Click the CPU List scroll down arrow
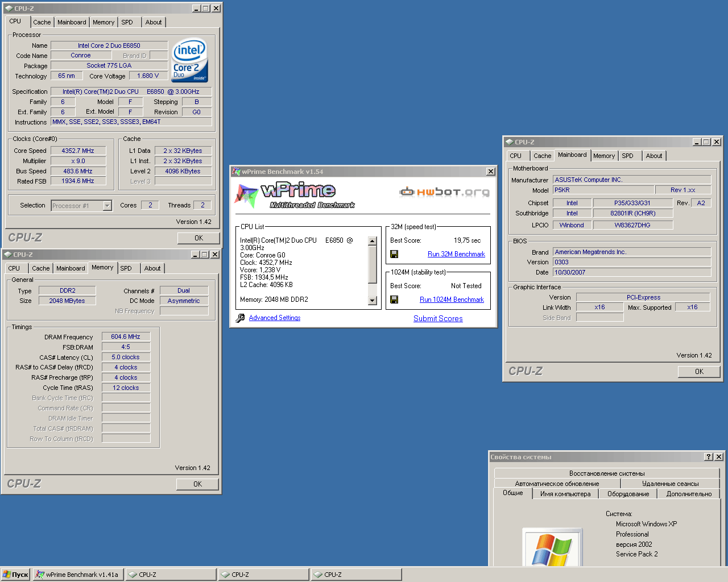Screen dimensions: 728x582 (x=373, y=301)
